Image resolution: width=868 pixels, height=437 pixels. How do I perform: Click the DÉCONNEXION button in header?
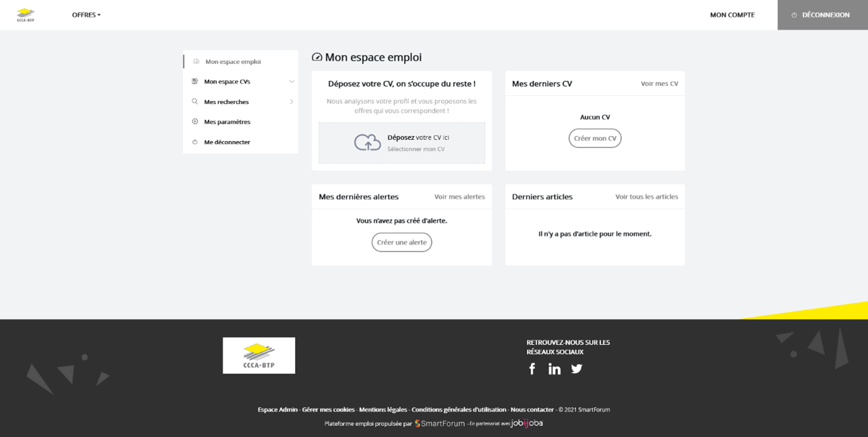(822, 15)
